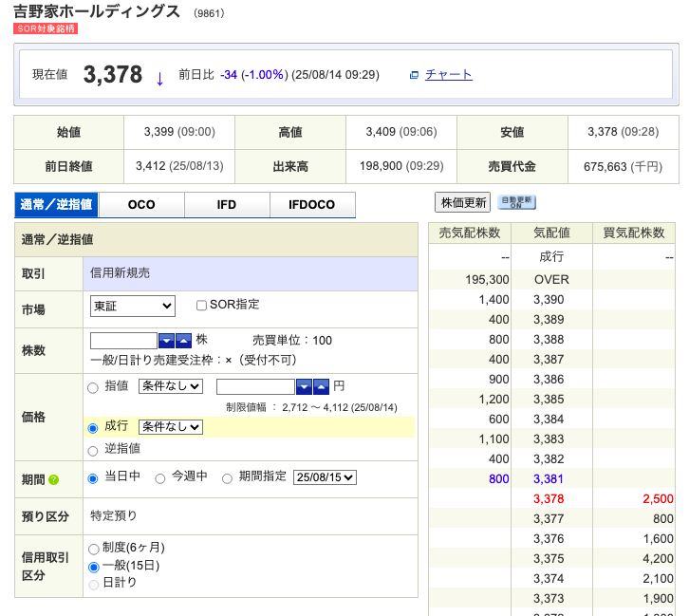The image size is (689, 616).
Task: Click bid price 3,374 in the order book
Action: click(x=549, y=579)
